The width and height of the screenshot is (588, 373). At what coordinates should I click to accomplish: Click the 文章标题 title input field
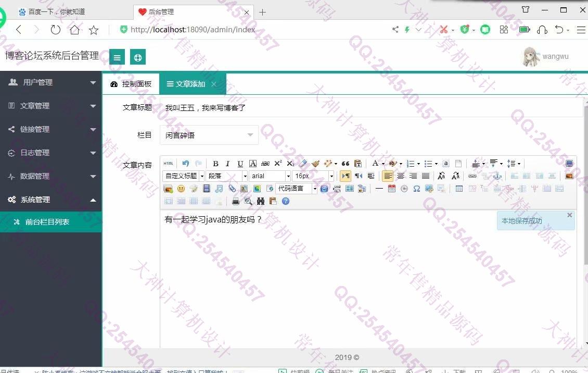(x=372, y=108)
